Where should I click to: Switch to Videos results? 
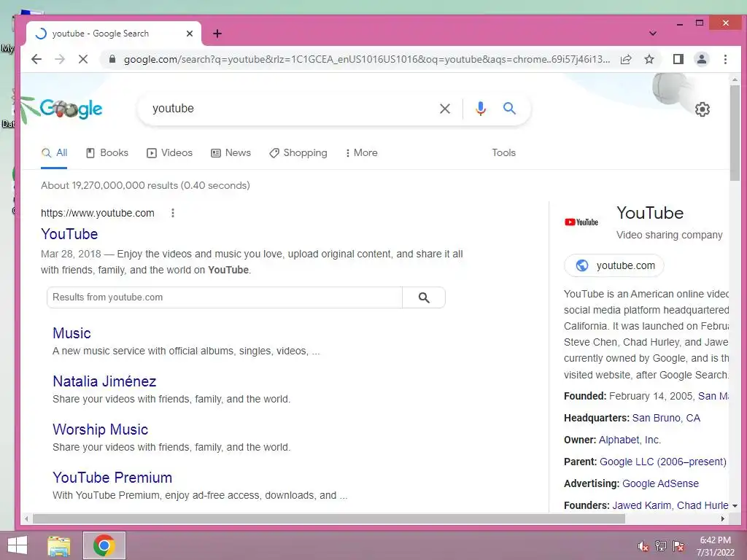(169, 153)
